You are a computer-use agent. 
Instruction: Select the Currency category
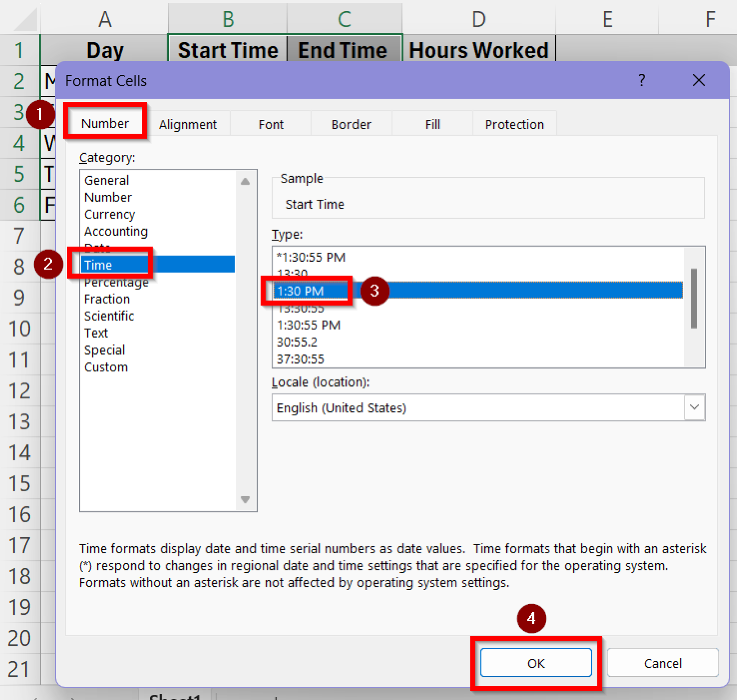[x=109, y=214]
